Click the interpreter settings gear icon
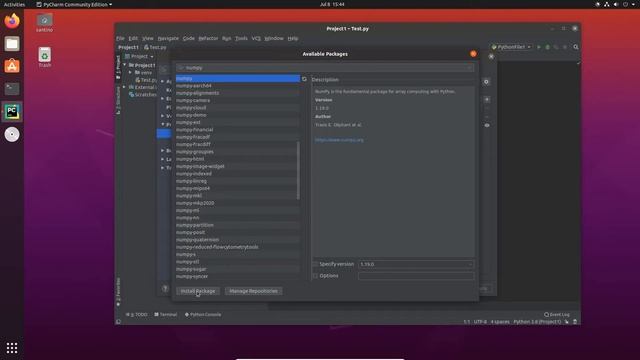640x360 pixels. coord(487,82)
